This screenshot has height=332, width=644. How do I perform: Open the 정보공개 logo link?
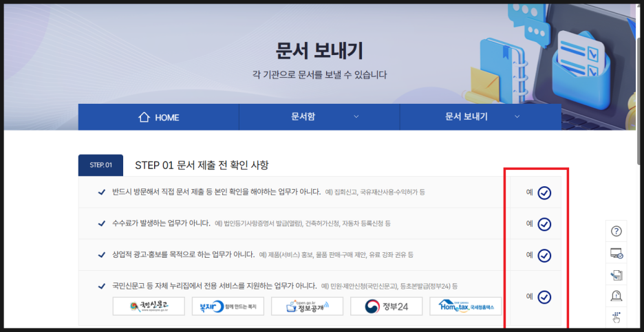coord(307,307)
